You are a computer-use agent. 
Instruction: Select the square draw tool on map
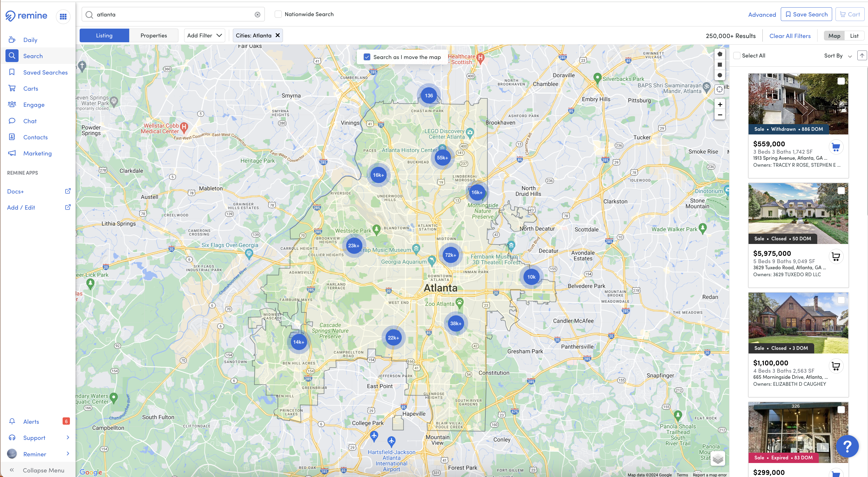[x=720, y=65]
